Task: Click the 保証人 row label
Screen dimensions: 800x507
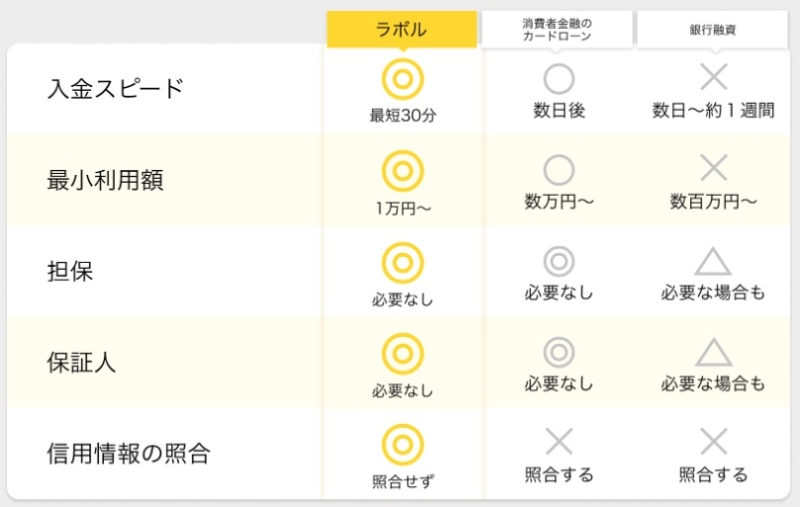Action: [81, 362]
